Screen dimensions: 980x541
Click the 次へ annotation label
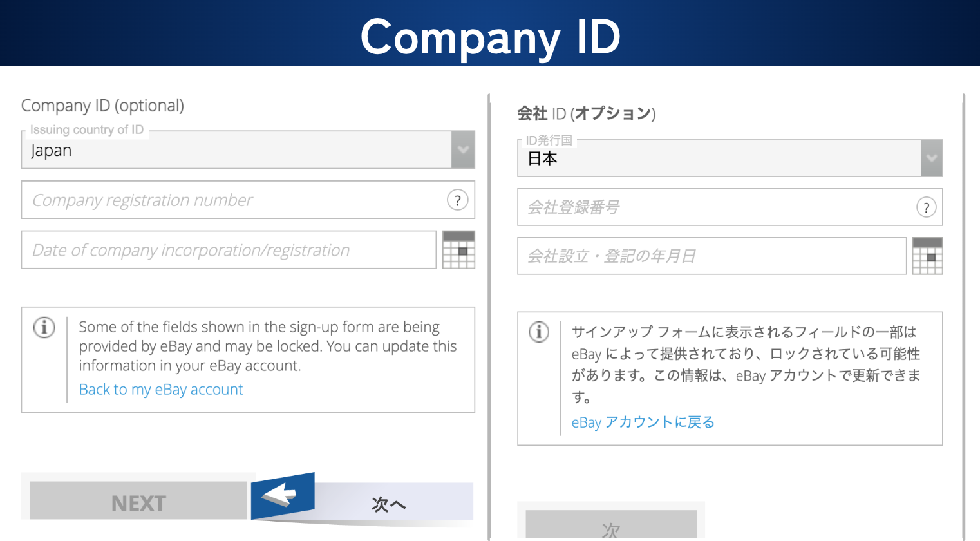pos(389,504)
